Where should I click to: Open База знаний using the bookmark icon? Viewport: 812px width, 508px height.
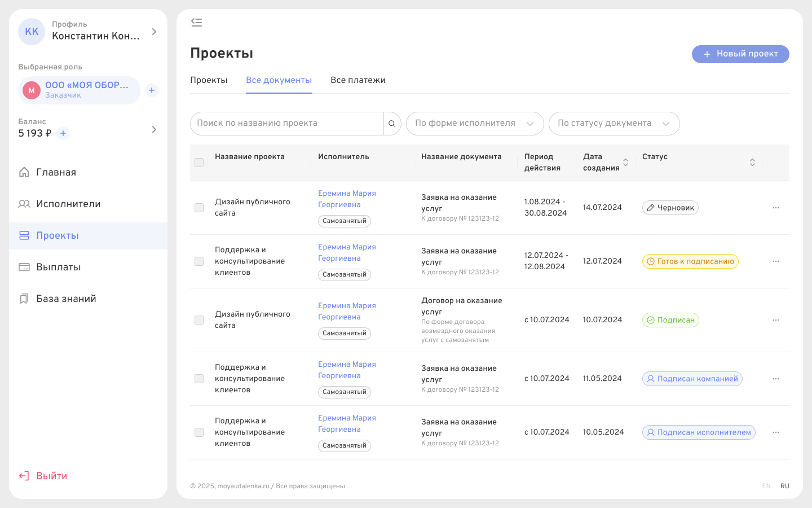click(24, 298)
